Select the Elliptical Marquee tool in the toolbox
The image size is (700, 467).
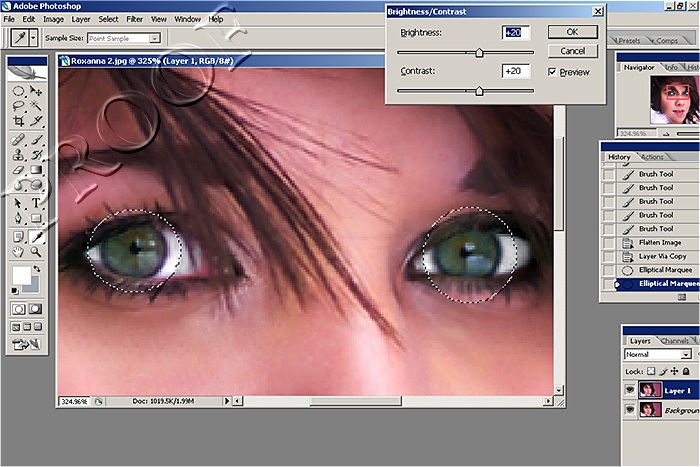click(18, 92)
